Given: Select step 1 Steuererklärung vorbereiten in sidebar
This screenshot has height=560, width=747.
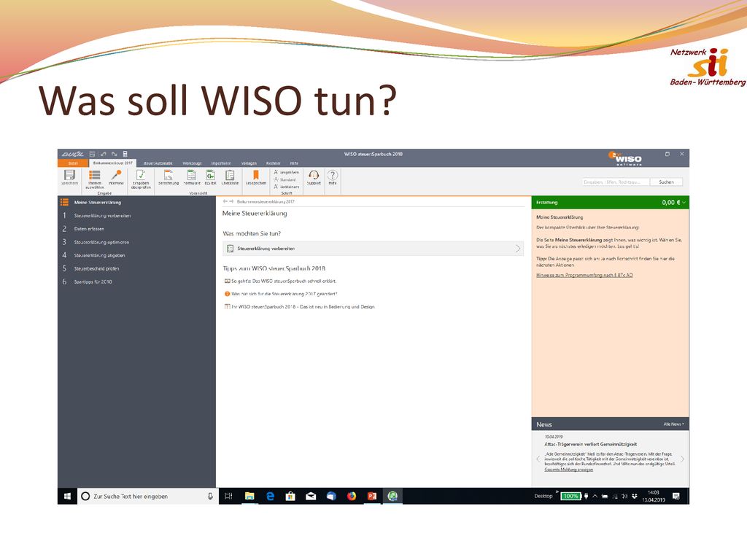Looking at the screenshot, I should coord(102,216).
